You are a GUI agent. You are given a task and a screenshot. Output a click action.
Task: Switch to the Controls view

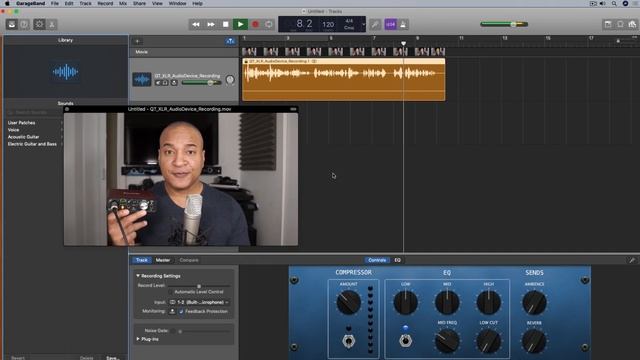[x=377, y=260]
